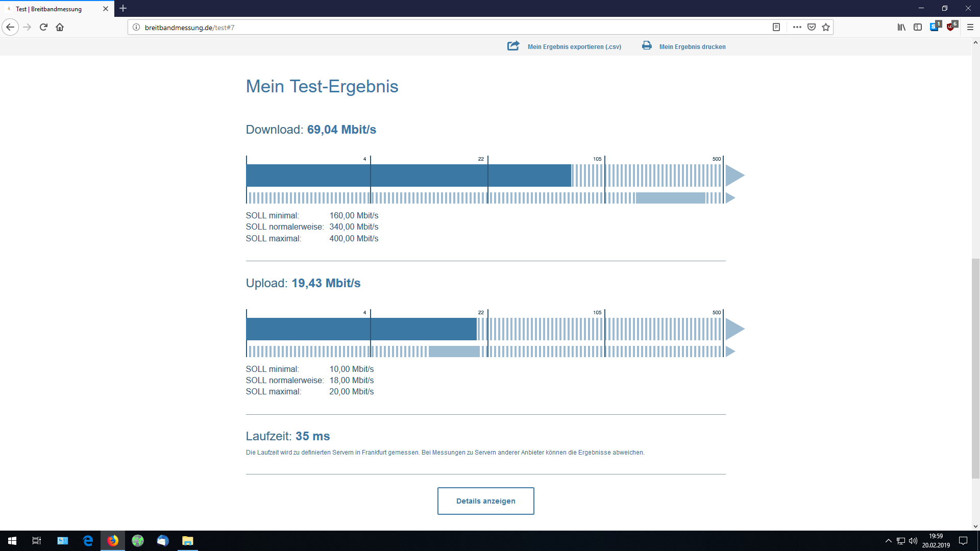Switch to Firefox in the taskbar
This screenshot has height=551, width=980.
113,541
